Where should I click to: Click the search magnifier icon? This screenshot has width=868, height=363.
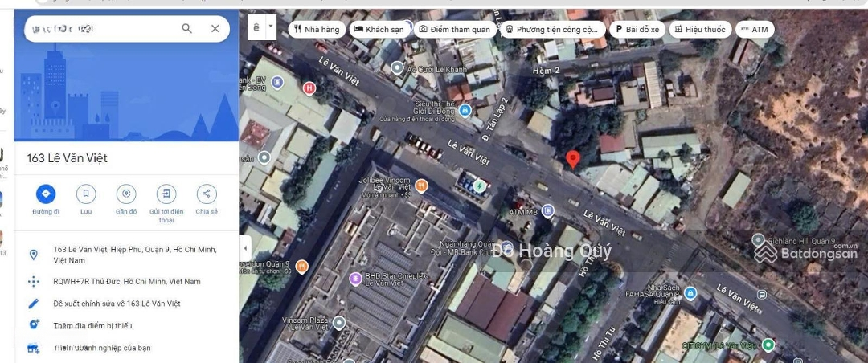[187, 29]
